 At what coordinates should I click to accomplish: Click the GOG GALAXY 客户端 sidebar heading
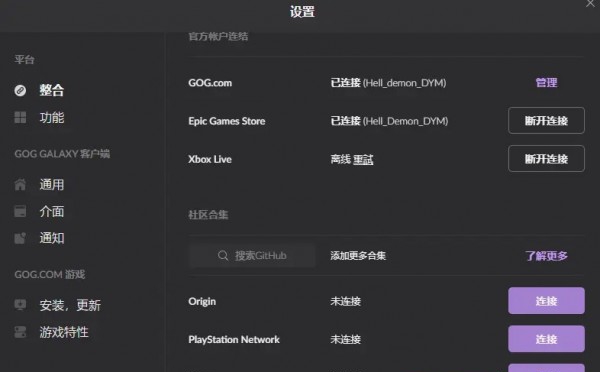(x=62, y=154)
